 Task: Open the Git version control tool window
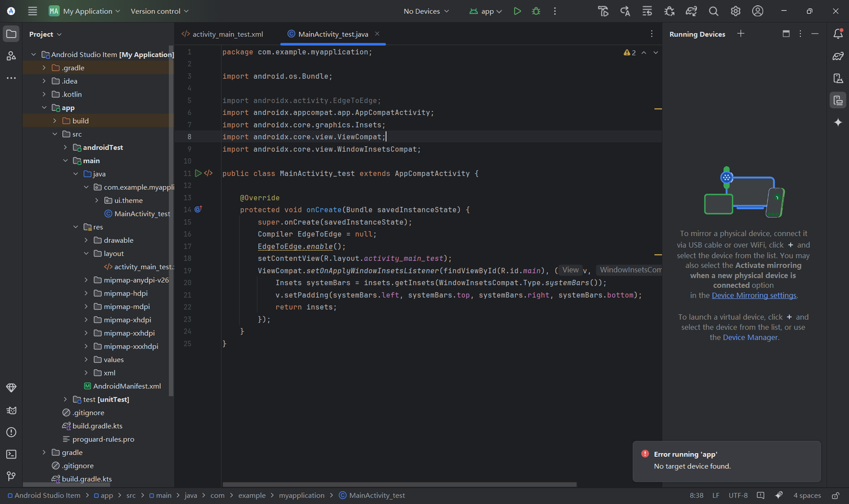pyautogui.click(x=11, y=476)
